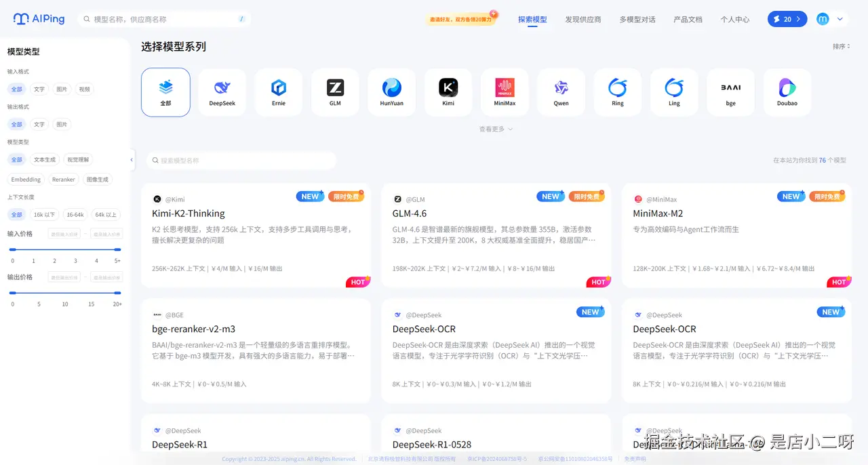Focus the 搜索模型名称 search field
This screenshot has height=465, width=868.
(241, 161)
